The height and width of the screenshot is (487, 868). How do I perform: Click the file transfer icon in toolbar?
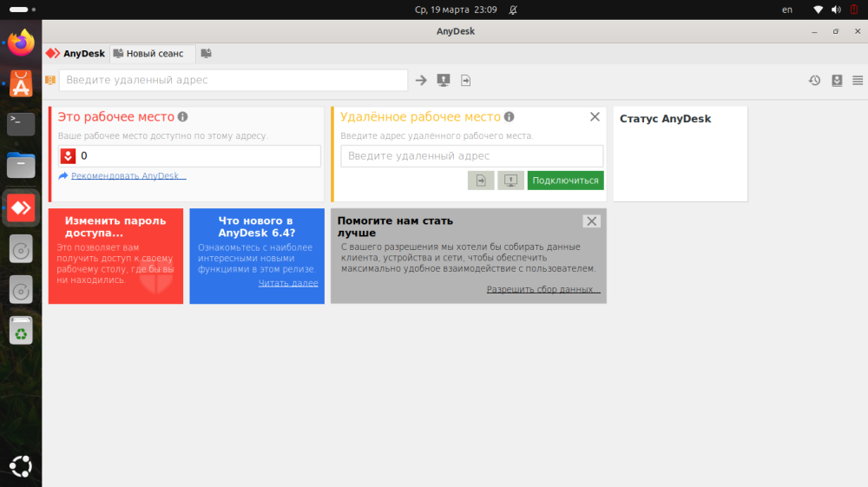[465, 80]
